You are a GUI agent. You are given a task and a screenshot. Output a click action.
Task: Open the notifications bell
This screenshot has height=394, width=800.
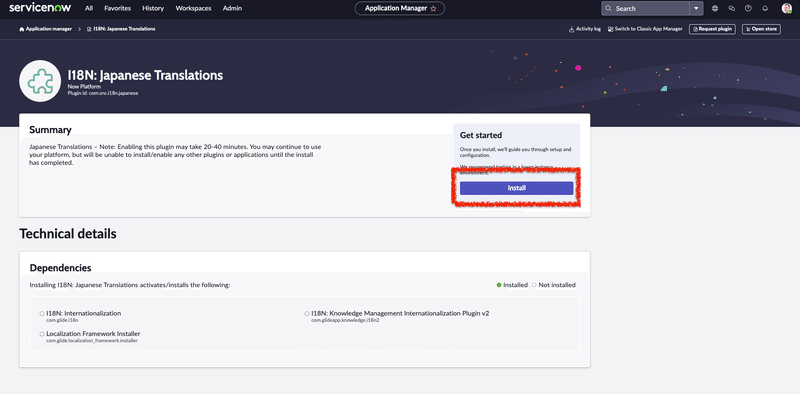click(765, 8)
